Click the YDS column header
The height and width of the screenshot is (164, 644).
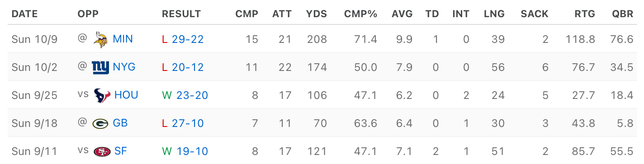coord(317,14)
